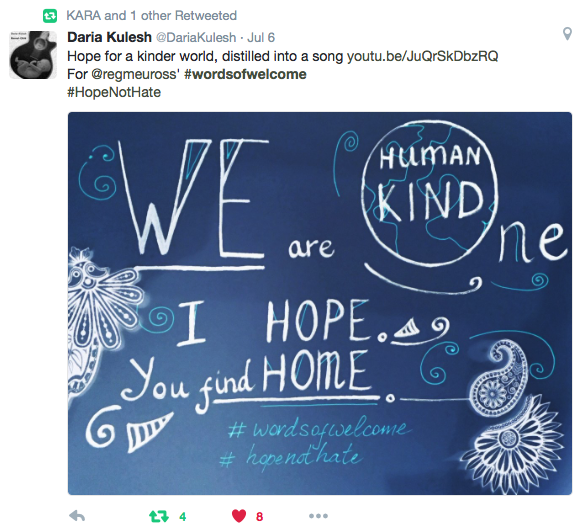This screenshot has height=529, width=585.
Task: Open the Jul 6 tweet timestamp
Action: coord(261,38)
